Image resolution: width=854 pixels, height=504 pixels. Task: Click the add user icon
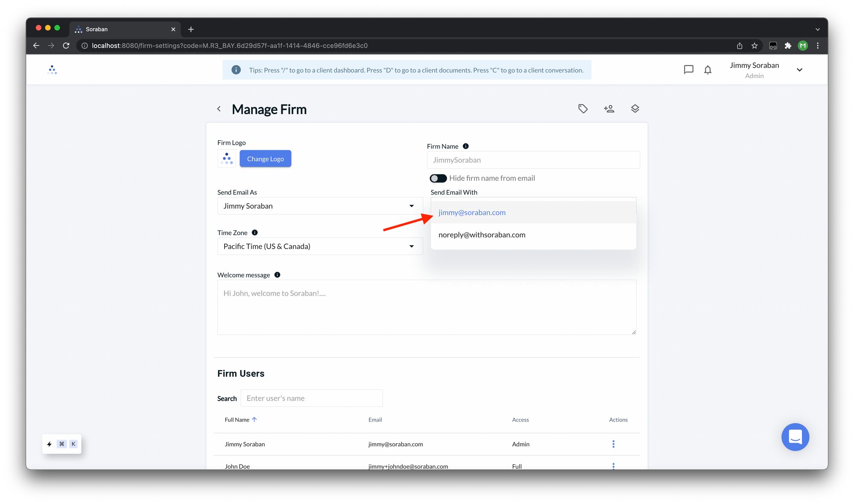(x=609, y=109)
